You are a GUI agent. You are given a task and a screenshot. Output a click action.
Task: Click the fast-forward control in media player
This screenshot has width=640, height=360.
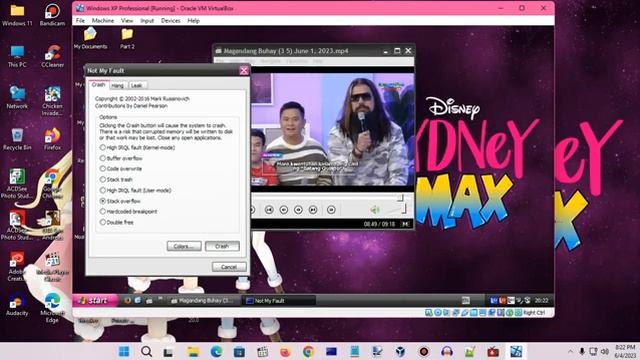coord(298,209)
